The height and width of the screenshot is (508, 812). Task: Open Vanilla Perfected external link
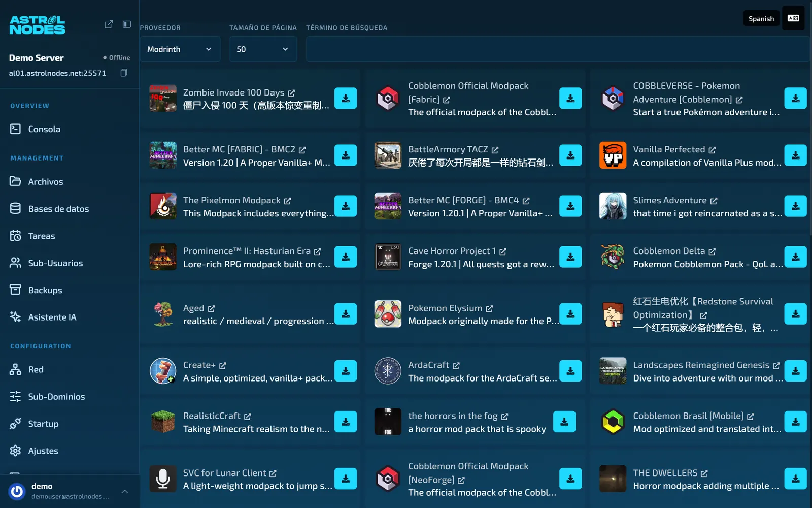click(712, 150)
